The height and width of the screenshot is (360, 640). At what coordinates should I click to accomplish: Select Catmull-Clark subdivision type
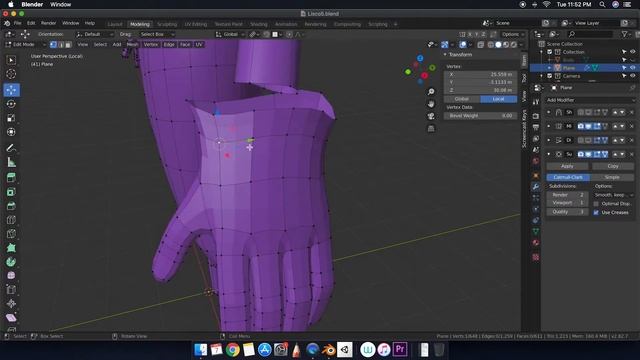coord(568,177)
